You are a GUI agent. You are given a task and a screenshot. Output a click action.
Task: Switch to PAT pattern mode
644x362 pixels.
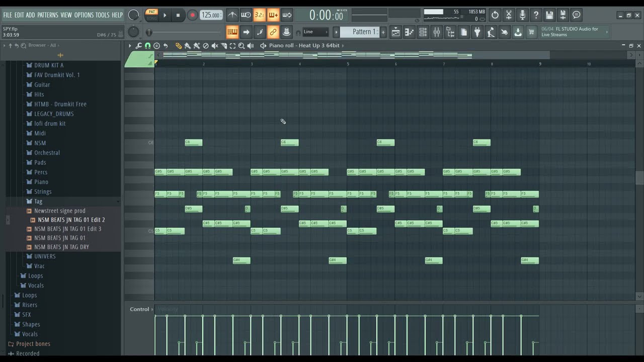(151, 12)
